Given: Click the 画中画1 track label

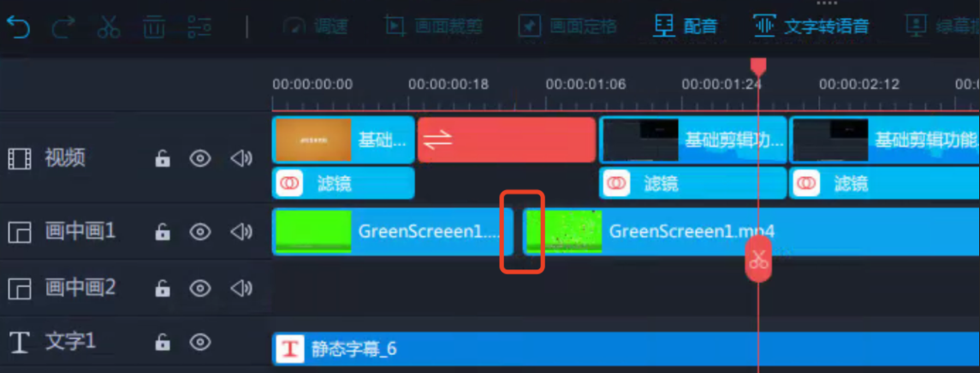Looking at the screenshot, I should [x=80, y=232].
